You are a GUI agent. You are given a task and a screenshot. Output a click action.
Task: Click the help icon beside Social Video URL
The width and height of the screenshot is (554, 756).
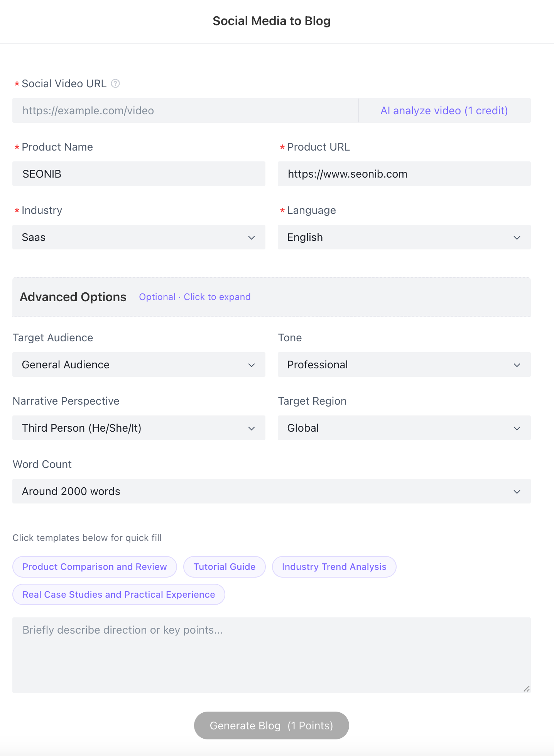(x=115, y=83)
